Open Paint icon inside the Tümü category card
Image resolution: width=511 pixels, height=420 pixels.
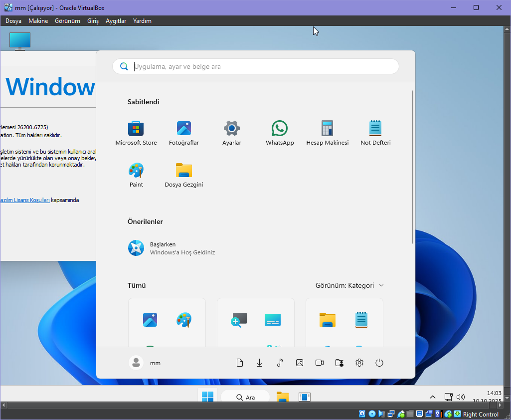pos(184,320)
